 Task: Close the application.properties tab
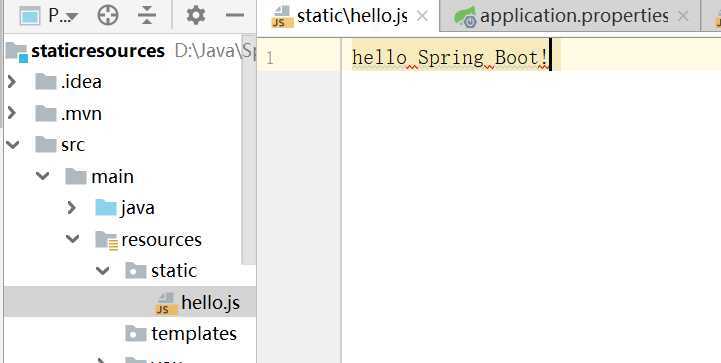click(683, 17)
